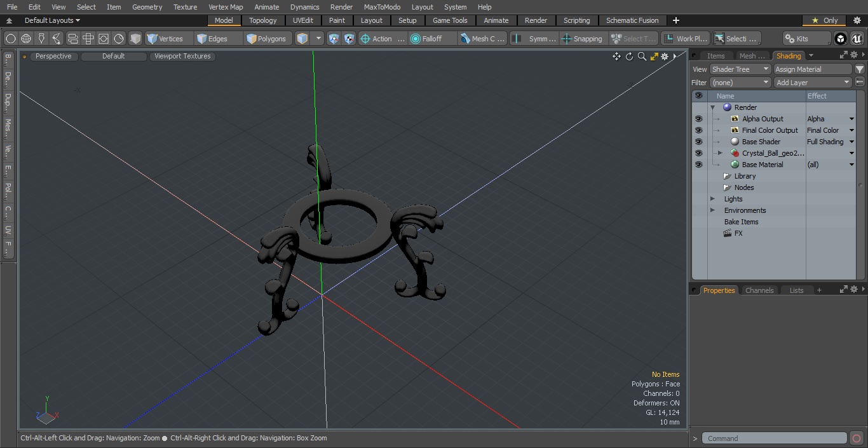Image resolution: width=868 pixels, height=448 pixels.
Task: Toggle visibility eye of Crystal_Ball_geo2 material
Action: pyautogui.click(x=699, y=153)
